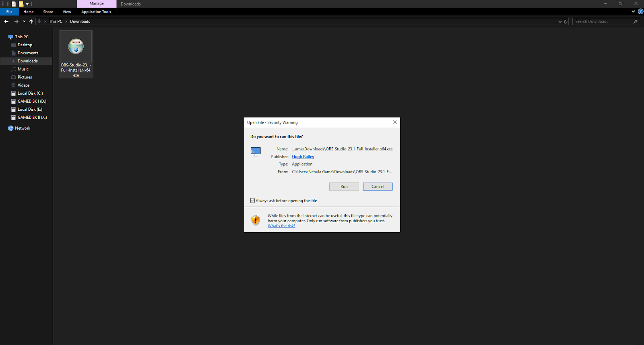644x345 pixels.
Task: Open the Hugh Bailey publisher link
Action: tap(303, 157)
